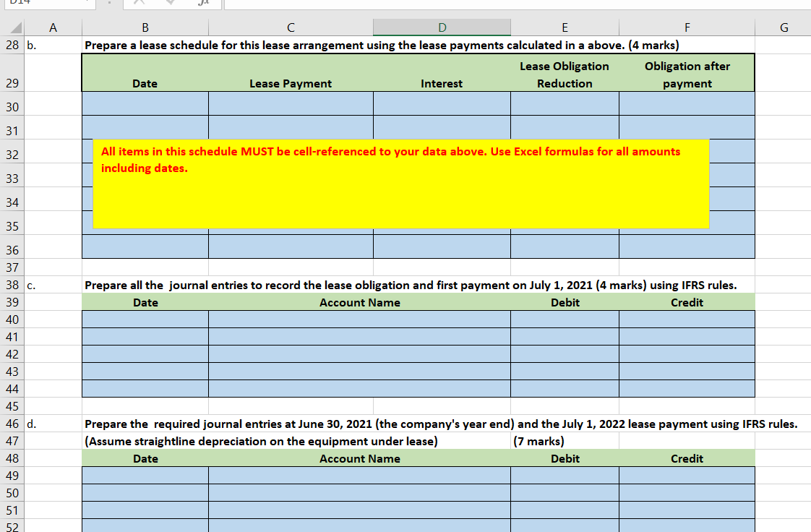Select row 30 header
Screen dimensions: 811x532
point(12,103)
